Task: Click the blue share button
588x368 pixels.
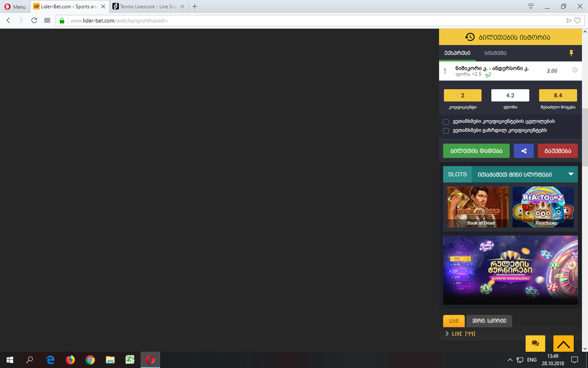Action: click(524, 151)
